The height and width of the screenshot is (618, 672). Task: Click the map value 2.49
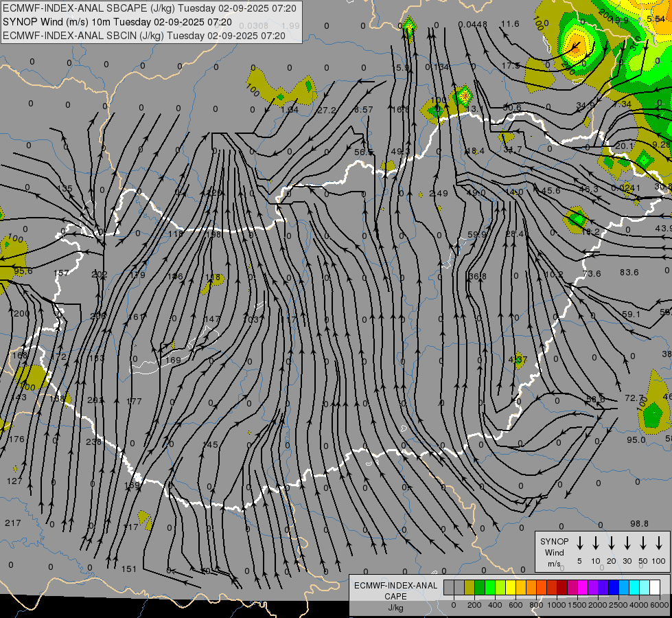pos(439,194)
